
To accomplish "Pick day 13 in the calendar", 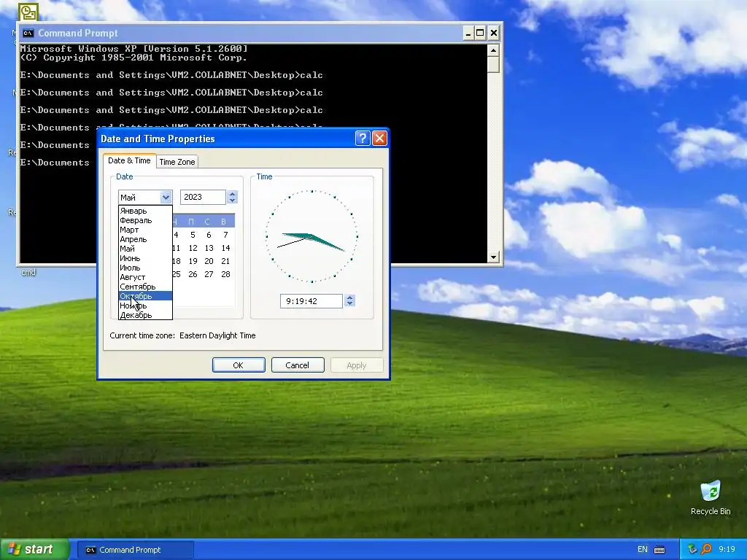I will click(x=209, y=248).
